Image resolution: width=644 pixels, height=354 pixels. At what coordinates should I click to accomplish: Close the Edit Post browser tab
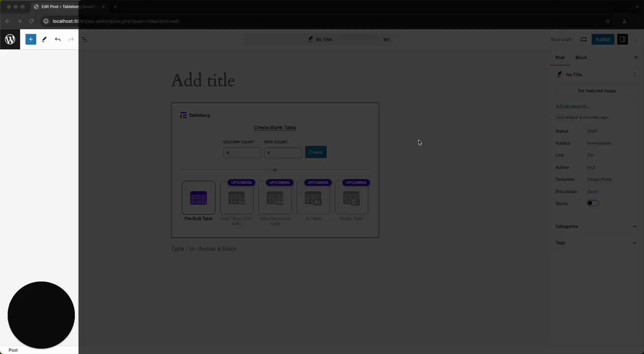point(103,7)
